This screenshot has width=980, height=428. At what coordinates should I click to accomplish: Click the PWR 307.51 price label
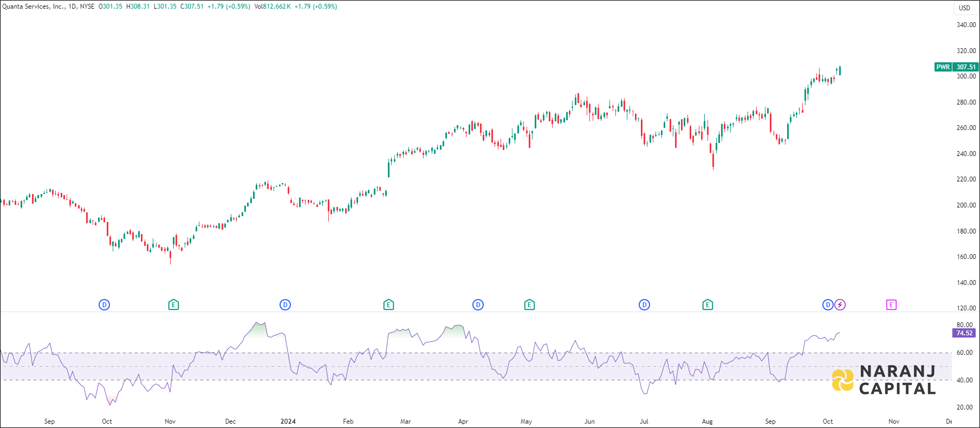[x=957, y=67]
